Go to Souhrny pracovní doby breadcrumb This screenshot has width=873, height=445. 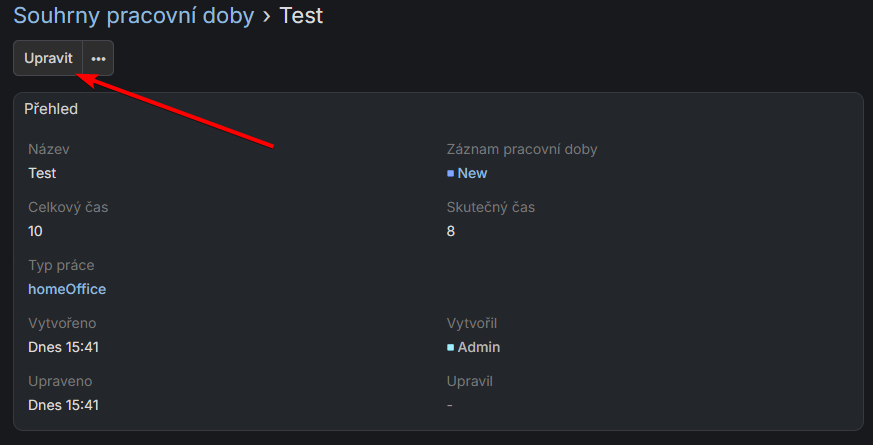click(134, 16)
